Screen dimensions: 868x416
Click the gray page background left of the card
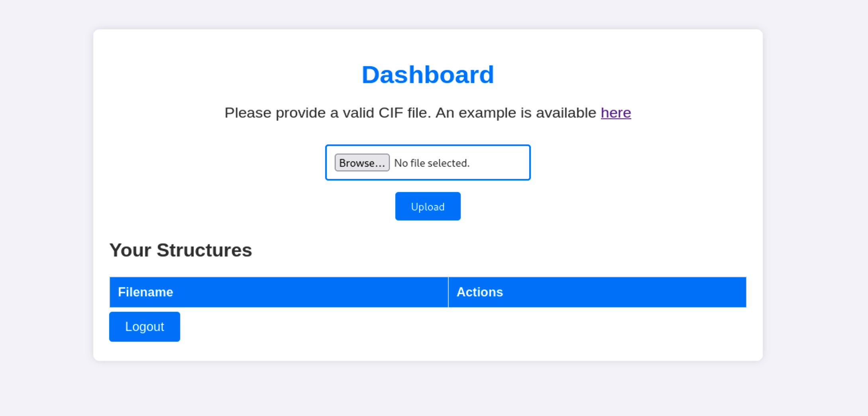click(46, 199)
